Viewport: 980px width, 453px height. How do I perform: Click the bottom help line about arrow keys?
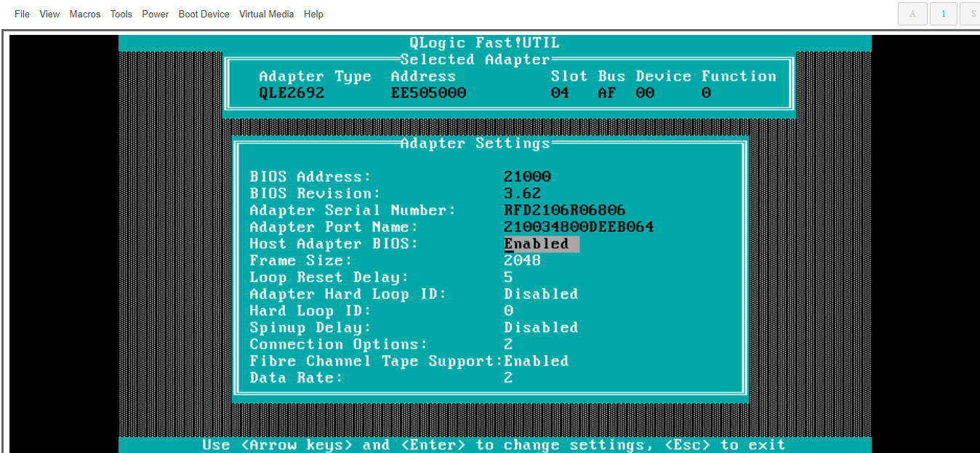494,444
